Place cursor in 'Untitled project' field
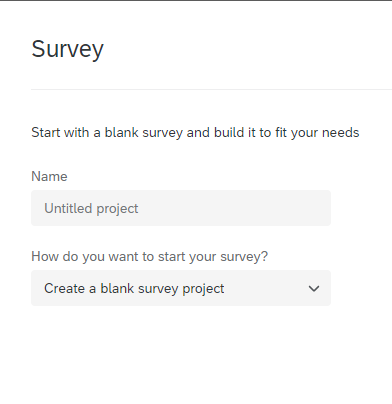Image resolution: width=392 pixels, height=404 pixels. pyautogui.click(x=181, y=208)
